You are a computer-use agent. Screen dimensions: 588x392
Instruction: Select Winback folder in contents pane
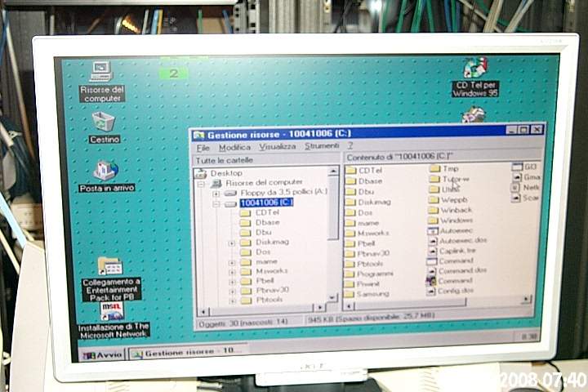(x=450, y=210)
